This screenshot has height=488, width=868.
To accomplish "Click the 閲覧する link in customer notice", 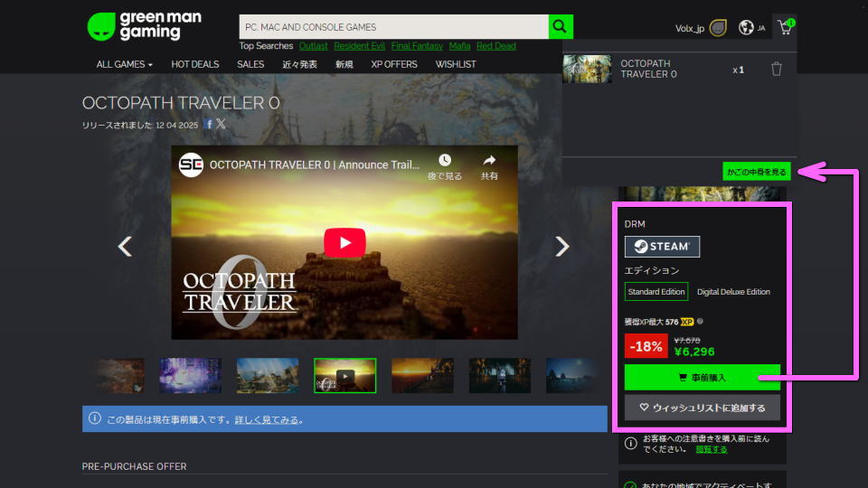I will click(712, 449).
